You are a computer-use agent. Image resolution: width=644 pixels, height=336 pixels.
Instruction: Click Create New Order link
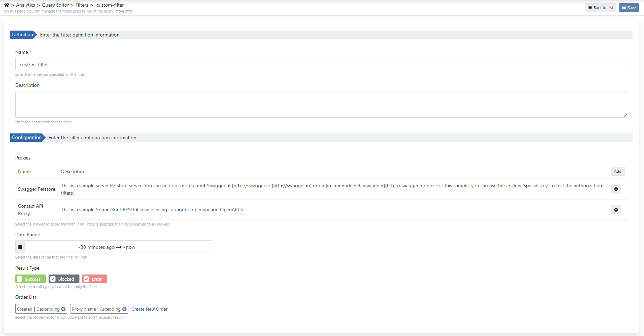(x=149, y=309)
